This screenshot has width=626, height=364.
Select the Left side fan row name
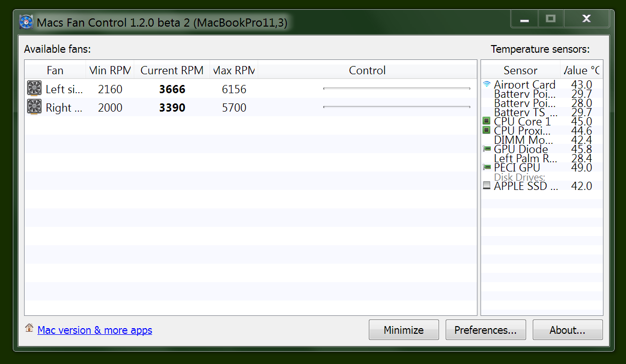[64, 89]
